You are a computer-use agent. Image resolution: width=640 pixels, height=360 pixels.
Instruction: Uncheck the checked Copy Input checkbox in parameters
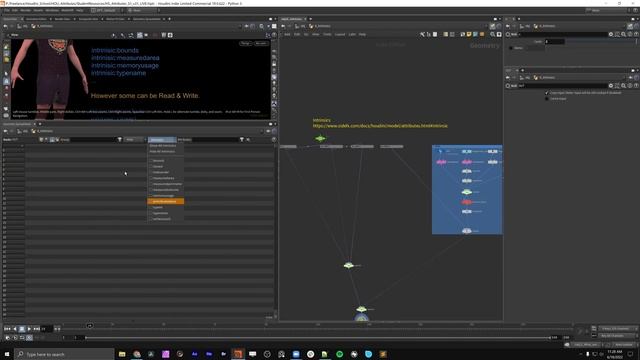pyautogui.click(x=547, y=93)
